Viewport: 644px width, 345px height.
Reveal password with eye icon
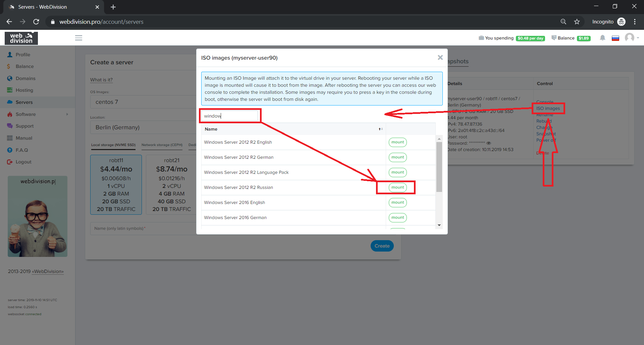[489, 143]
